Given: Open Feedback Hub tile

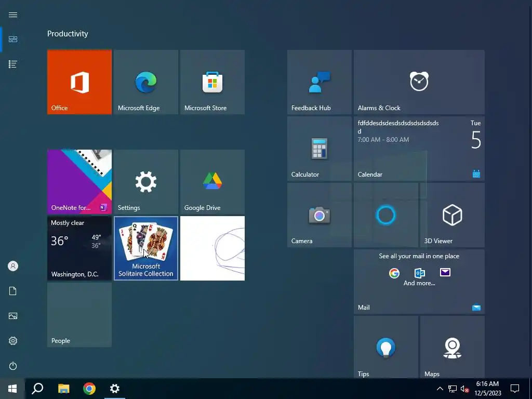Looking at the screenshot, I should pyautogui.click(x=320, y=82).
